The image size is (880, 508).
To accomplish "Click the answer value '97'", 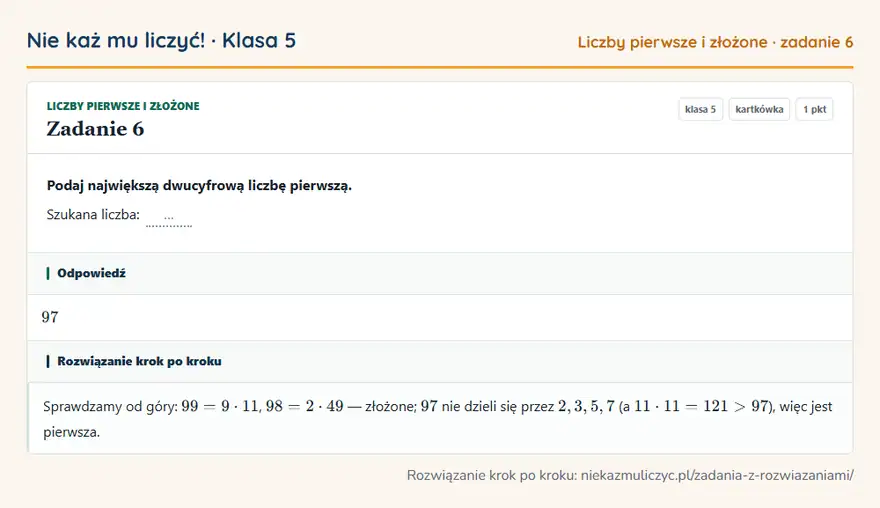I will 50,317.
